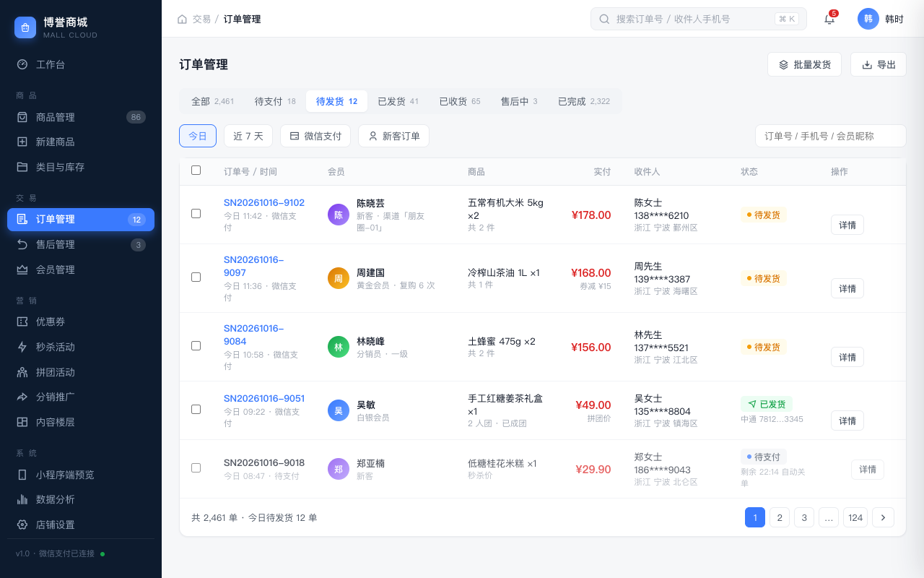Screen dimensions: 924x578
Task: Open order link SN20261016-9102
Action: 264,203
